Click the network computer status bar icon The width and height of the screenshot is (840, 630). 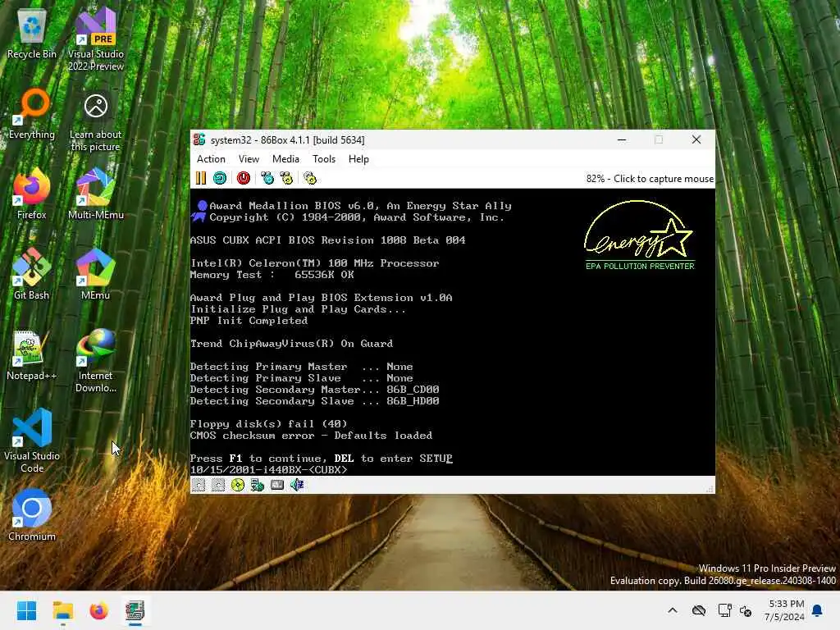click(x=258, y=485)
